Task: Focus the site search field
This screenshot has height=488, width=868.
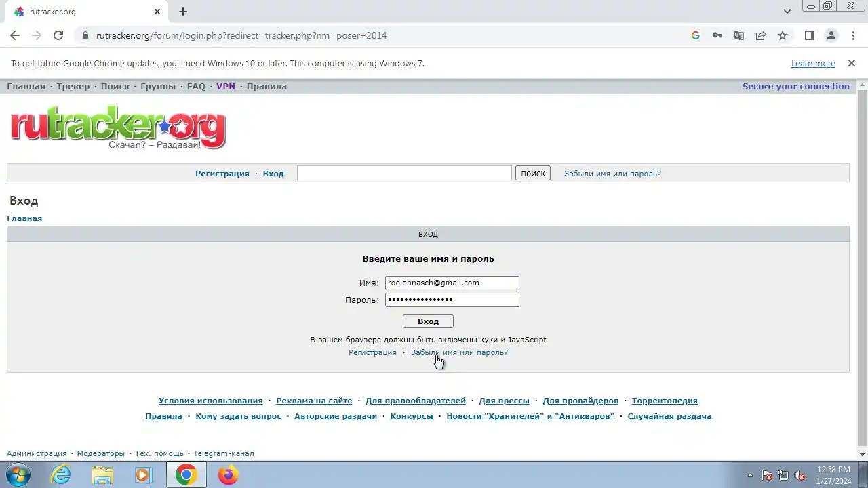Action: point(404,173)
